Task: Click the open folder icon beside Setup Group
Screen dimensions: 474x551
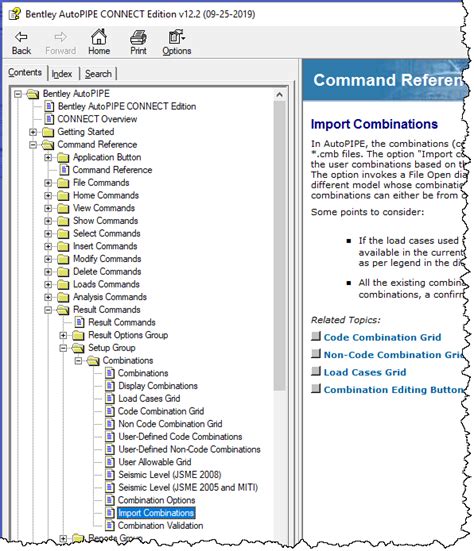Action: click(78, 348)
